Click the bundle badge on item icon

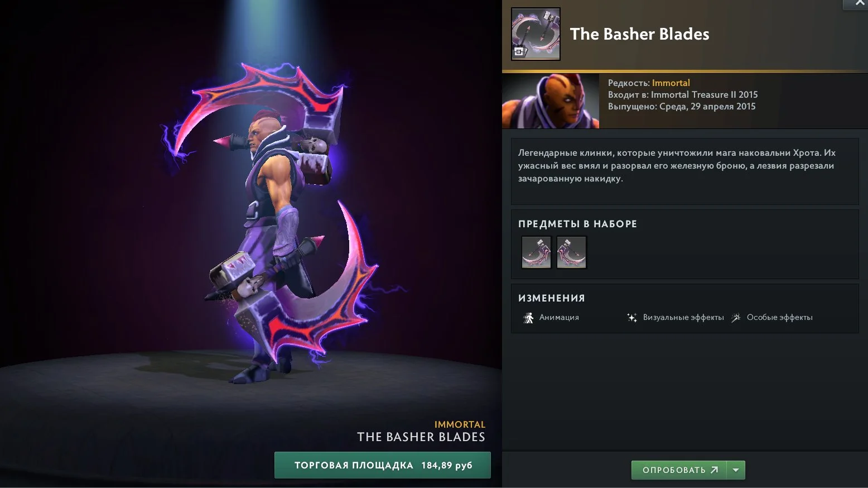[x=519, y=52]
